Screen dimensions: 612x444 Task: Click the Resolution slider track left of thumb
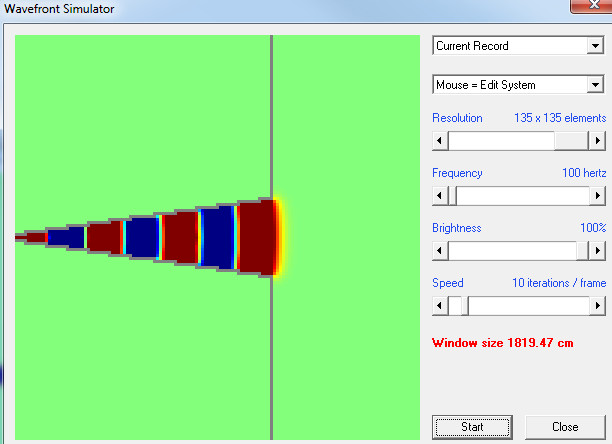coord(501,140)
